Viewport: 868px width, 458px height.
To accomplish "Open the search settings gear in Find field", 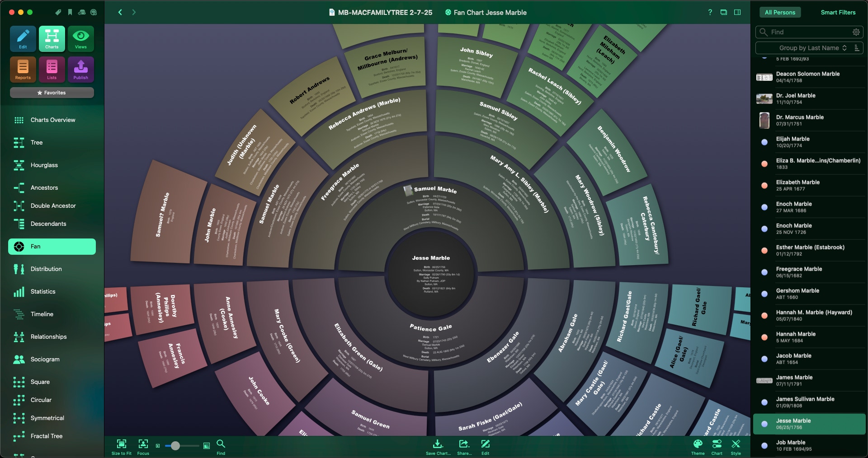I will pos(856,32).
